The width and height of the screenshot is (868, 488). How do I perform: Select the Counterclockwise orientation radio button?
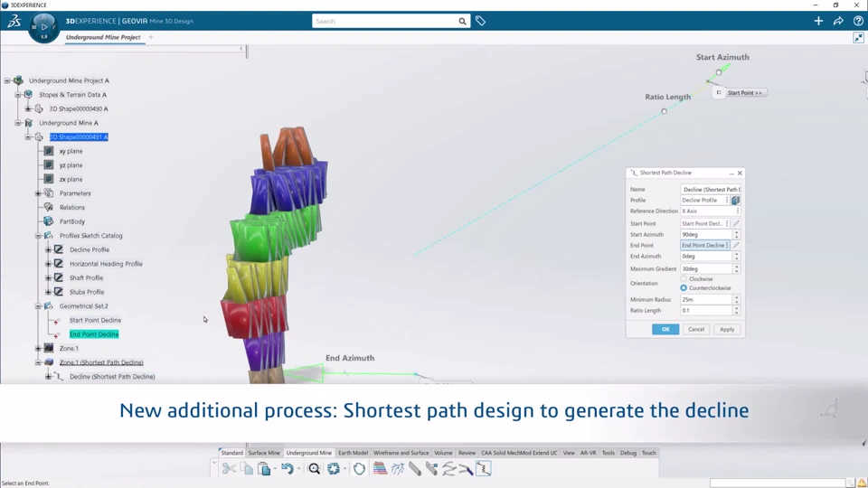click(684, 287)
